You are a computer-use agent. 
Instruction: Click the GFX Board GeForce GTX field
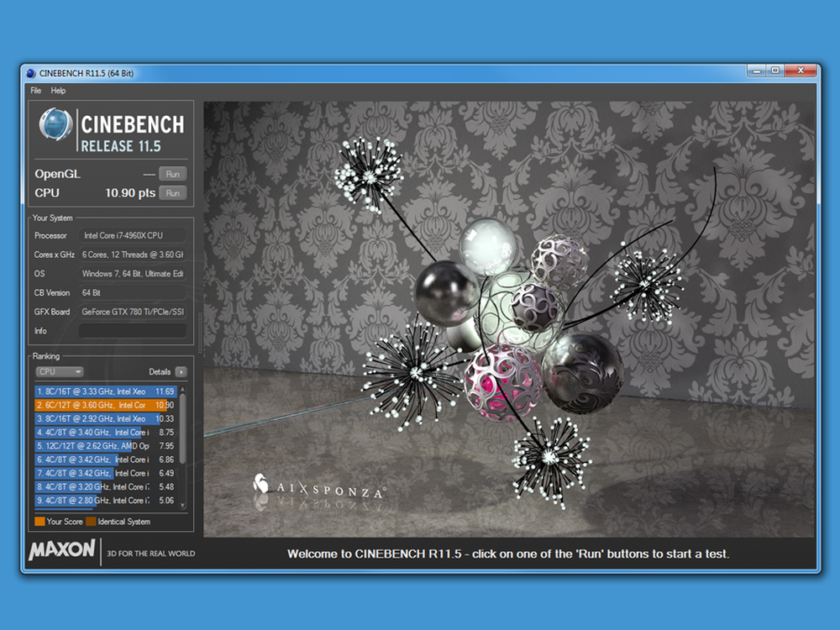click(133, 312)
